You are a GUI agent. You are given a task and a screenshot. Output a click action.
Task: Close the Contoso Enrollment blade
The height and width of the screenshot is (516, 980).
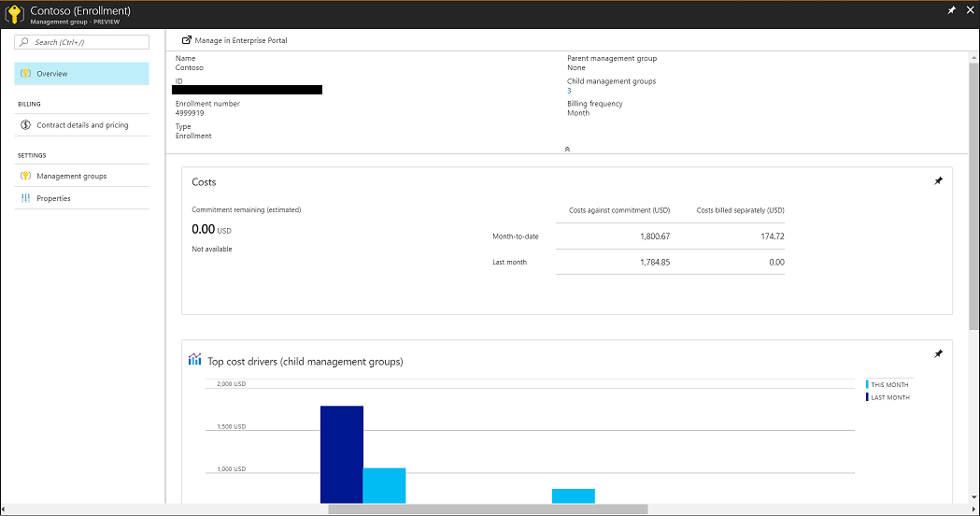click(x=971, y=10)
